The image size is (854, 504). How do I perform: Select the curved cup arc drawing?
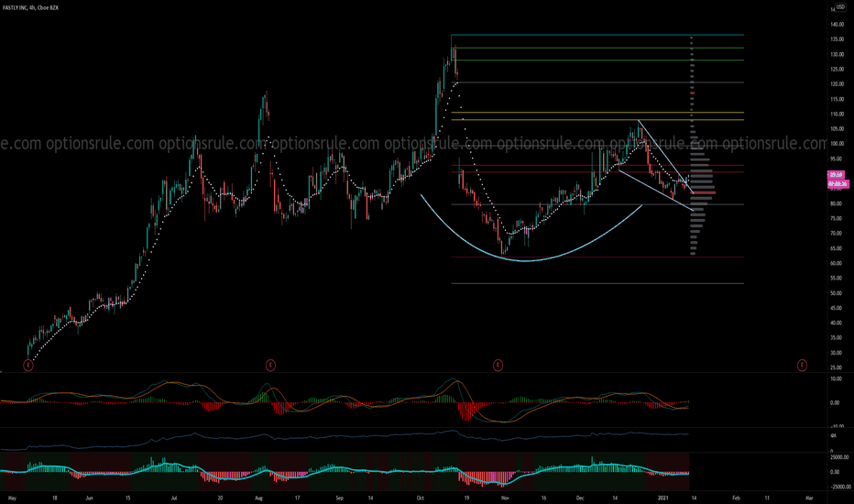[526, 261]
